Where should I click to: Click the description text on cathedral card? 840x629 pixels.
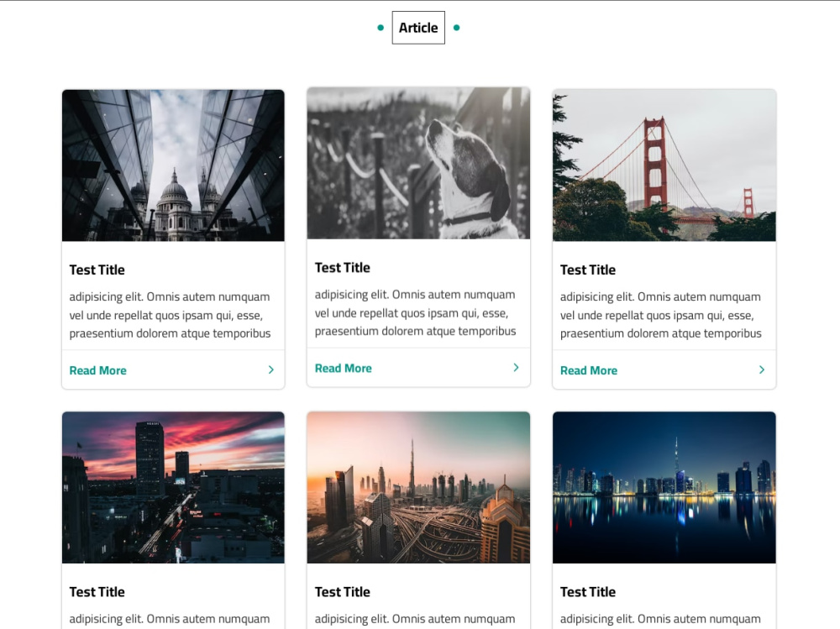(170, 315)
